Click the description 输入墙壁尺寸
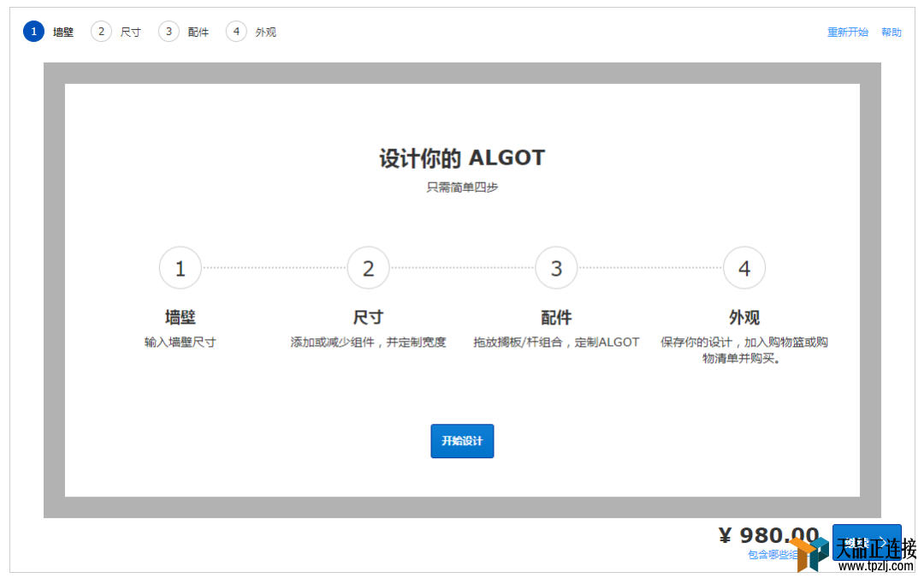 pos(181,342)
